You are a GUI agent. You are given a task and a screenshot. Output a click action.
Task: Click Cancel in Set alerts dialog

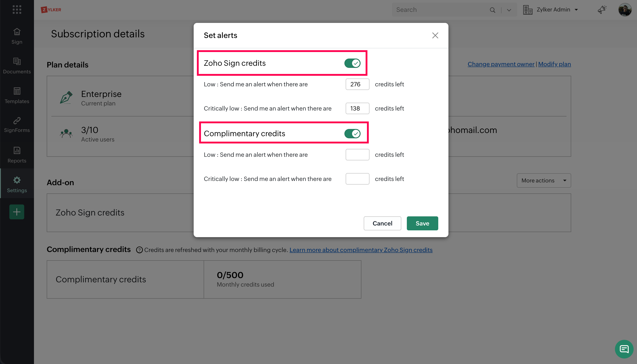382,223
